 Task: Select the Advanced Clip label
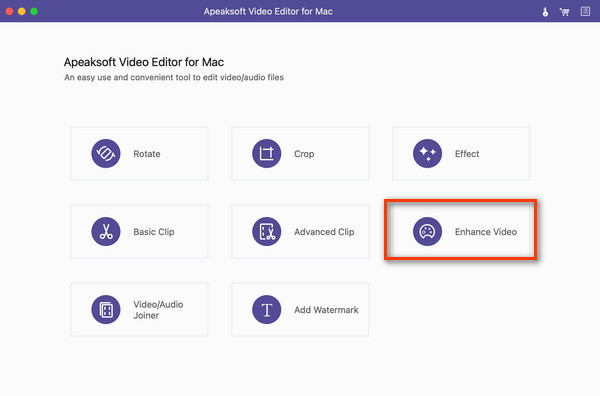324,232
